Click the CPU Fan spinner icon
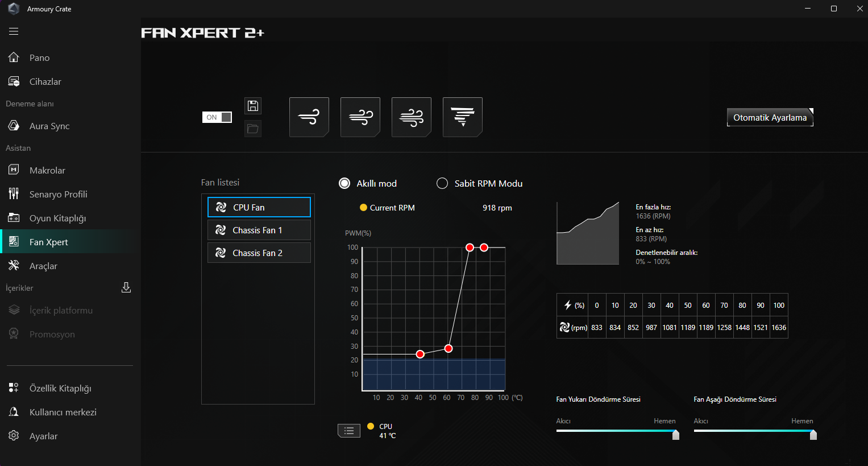Viewport: 868px width, 466px height. click(221, 208)
